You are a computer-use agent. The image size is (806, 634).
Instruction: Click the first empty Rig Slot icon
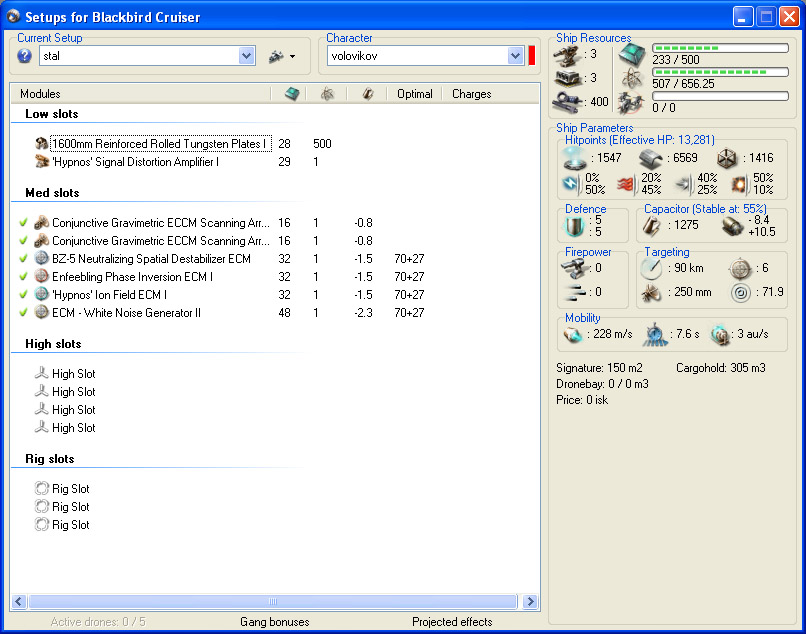(41, 489)
